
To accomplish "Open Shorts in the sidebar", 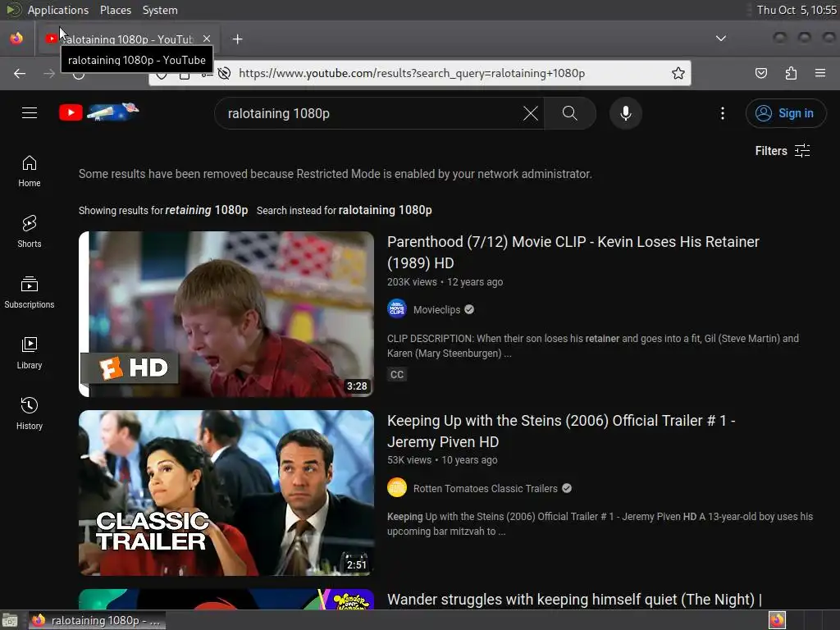I will (30, 231).
